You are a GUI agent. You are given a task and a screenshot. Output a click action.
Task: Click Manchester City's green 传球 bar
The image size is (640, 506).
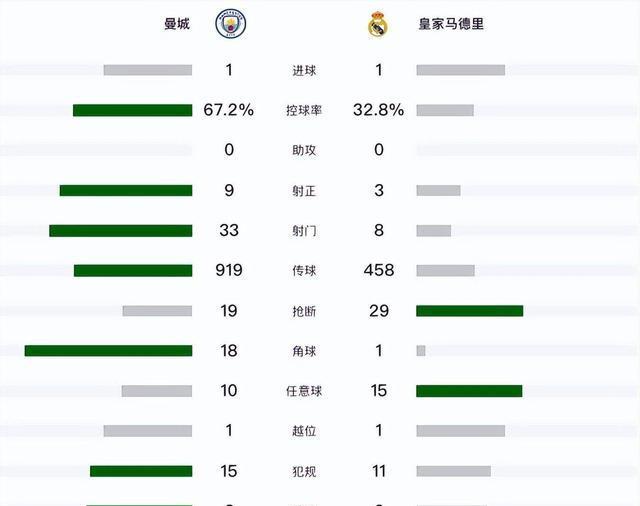pyautogui.click(x=133, y=270)
